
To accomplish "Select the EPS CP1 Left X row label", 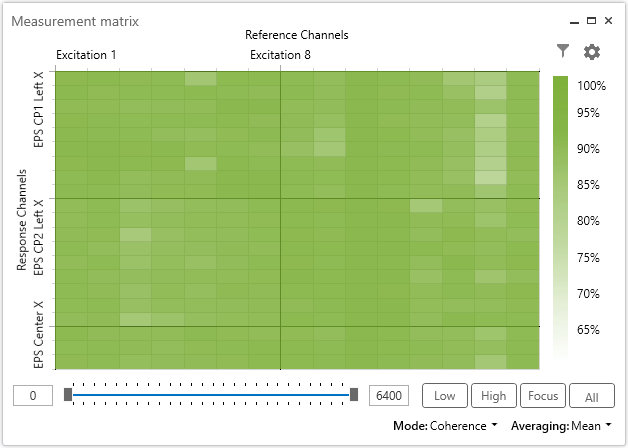I will tap(40, 110).
